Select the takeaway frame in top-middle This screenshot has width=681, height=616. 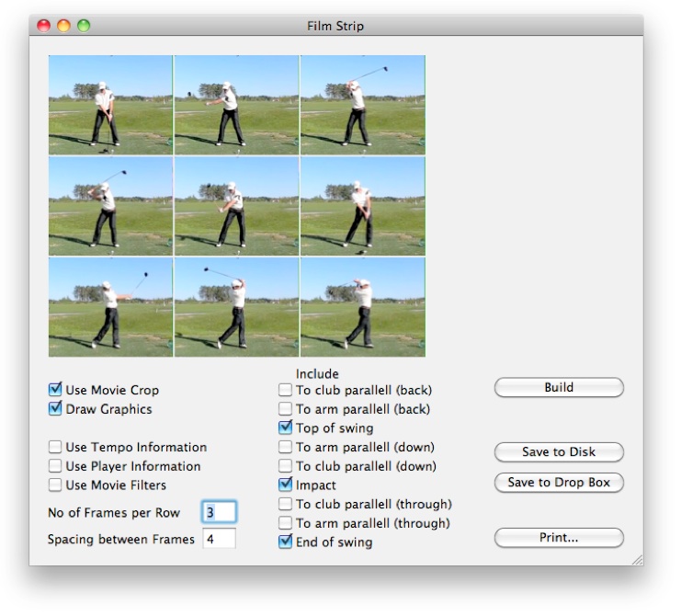(237, 105)
